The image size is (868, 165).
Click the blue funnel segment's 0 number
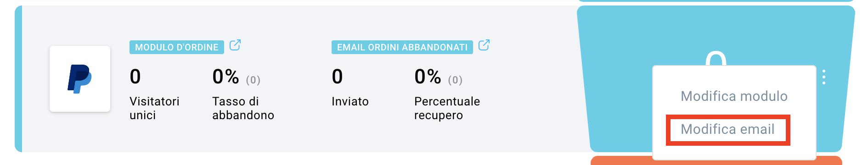tap(716, 58)
